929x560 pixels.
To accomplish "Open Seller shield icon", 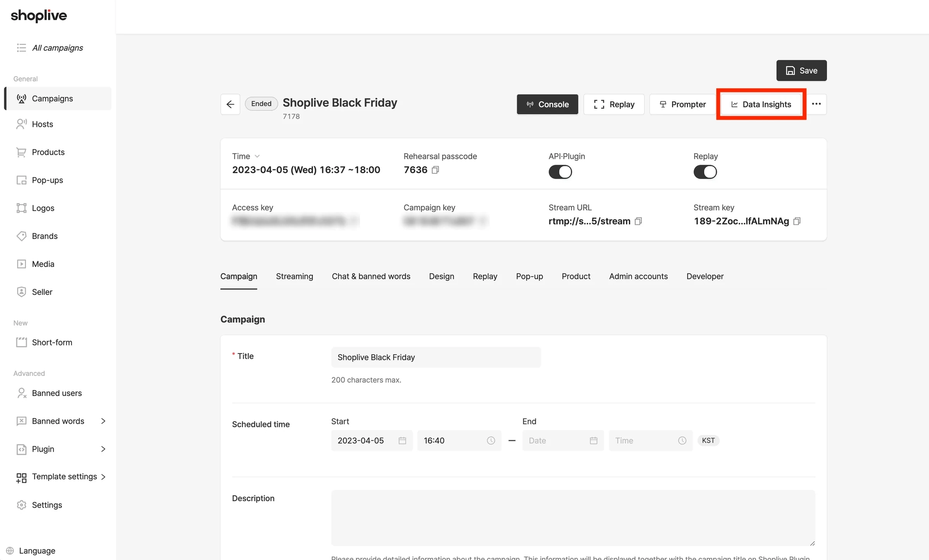I will pos(21,292).
